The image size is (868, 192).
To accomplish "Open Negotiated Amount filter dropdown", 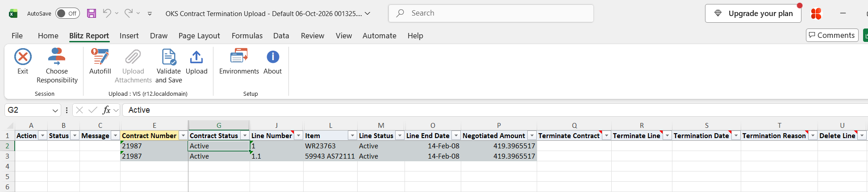I will (x=532, y=135).
